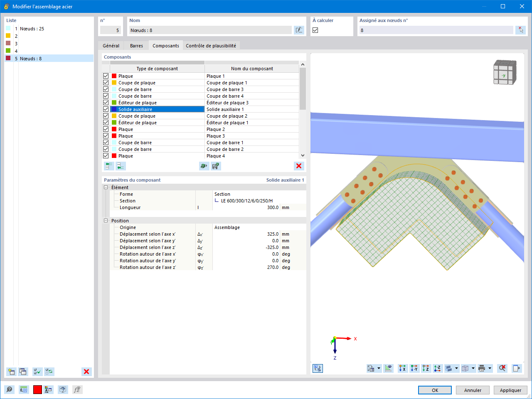Click the Type de composant column header
This screenshot has height=399, width=532.
tap(157, 69)
